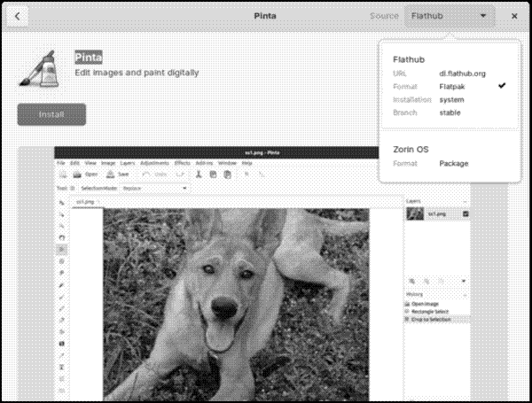Go back with the header arrow button
The height and width of the screenshot is (403, 532).
point(18,16)
